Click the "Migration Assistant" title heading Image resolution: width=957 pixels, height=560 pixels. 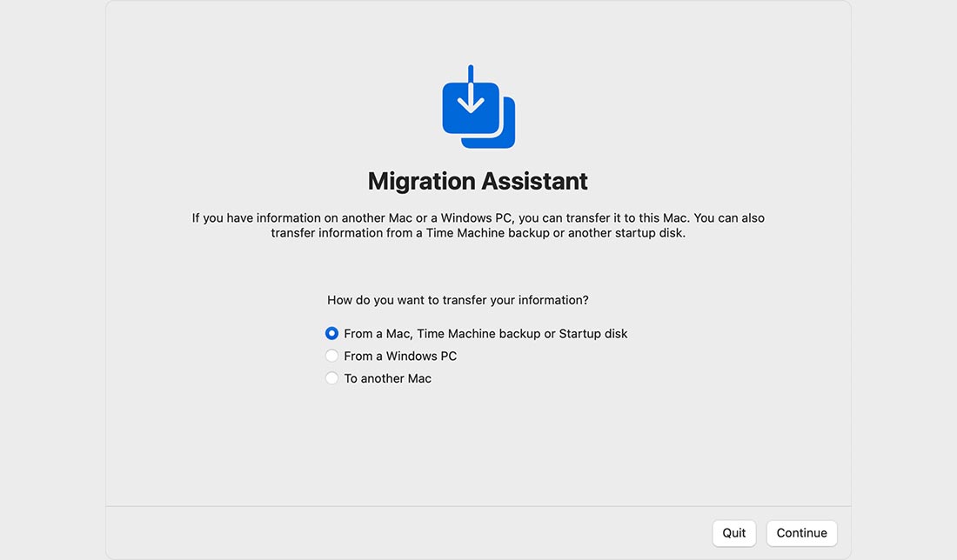coord(478,181)
